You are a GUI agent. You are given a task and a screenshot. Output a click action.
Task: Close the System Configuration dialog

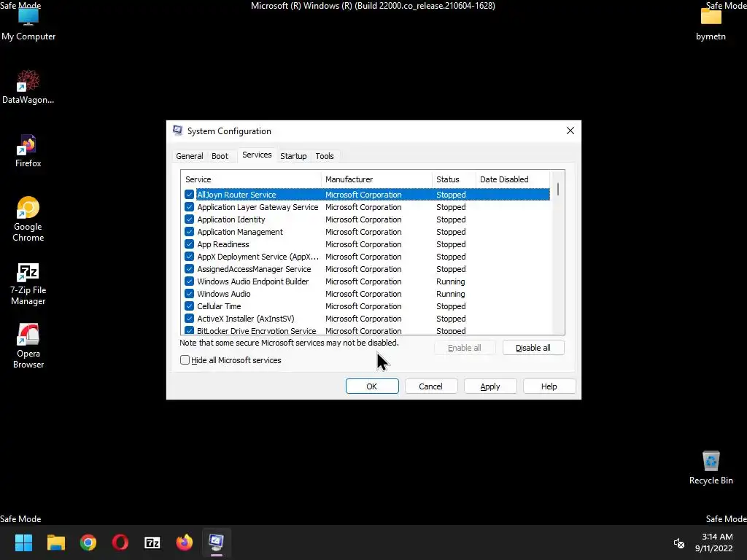pos(570,131)
